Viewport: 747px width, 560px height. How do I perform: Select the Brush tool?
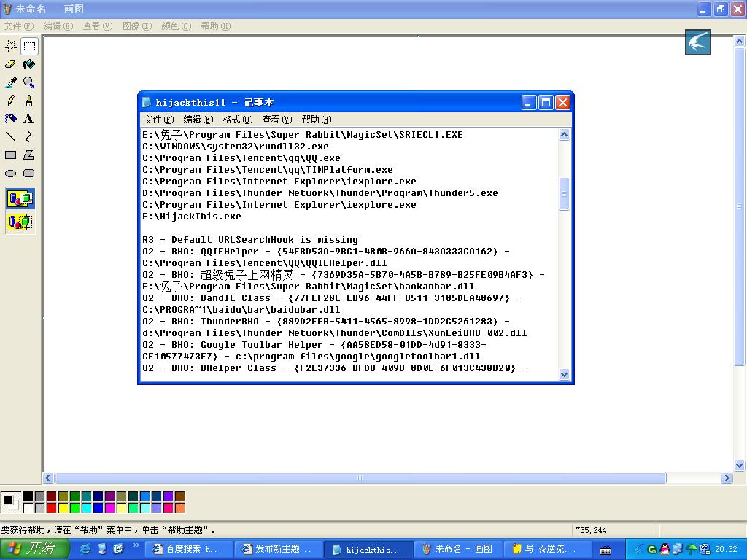click(29, 101)
